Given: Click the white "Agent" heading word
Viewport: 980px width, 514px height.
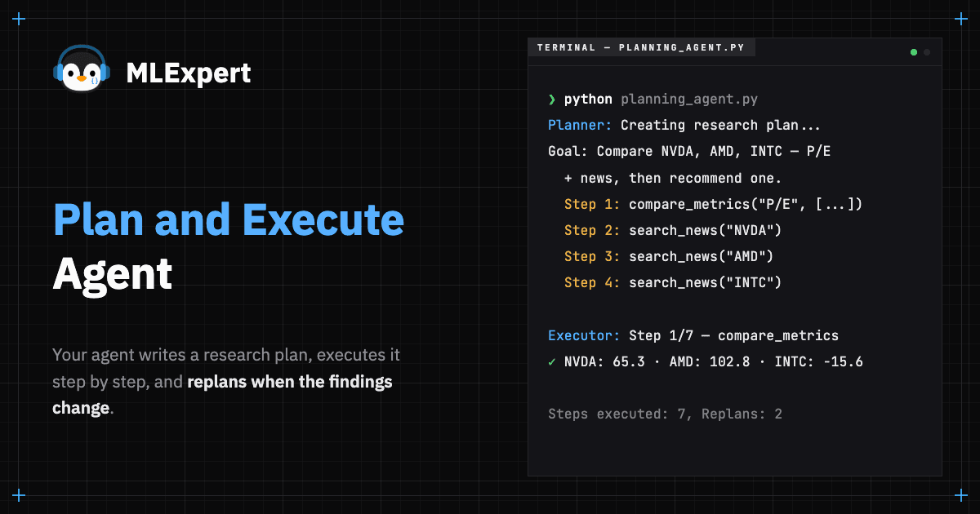Looking at the screenshot, I should click(113, 275).
